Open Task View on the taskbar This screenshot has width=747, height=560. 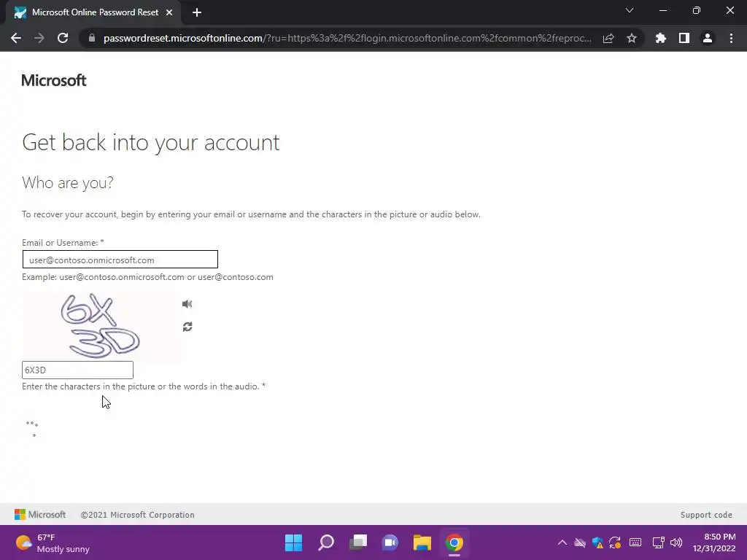point(358,542)
